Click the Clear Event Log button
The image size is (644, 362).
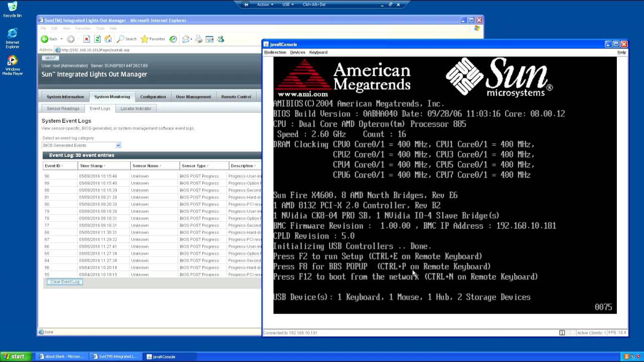pos(65,282)
